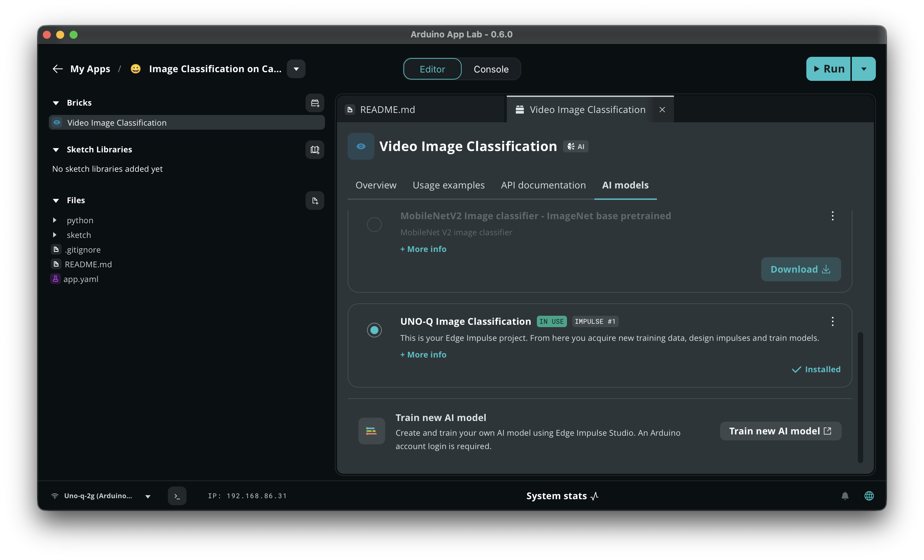Click the smiley emoji app icon

(x=135, y=69)
